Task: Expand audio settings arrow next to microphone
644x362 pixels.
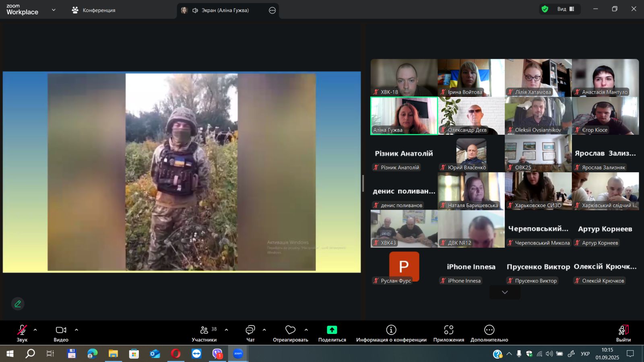Action: pos(35,330)
